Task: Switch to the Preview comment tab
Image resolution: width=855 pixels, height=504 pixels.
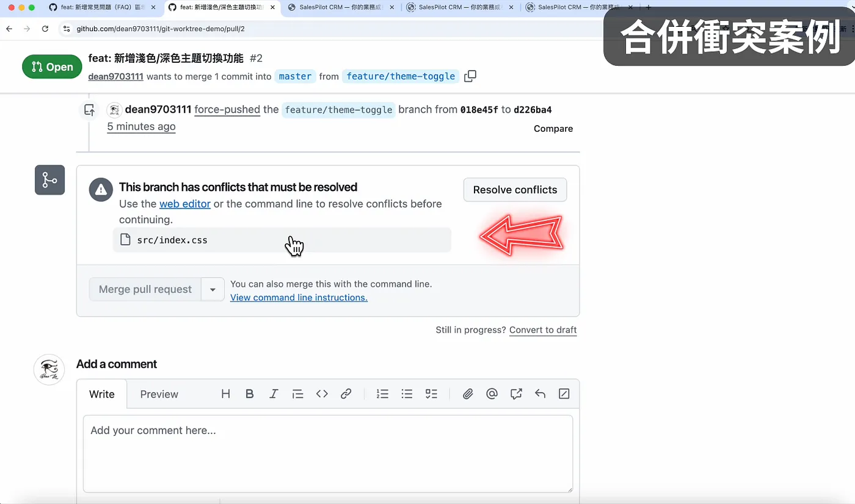Action: pyautogui.click(x=159, y=394)
